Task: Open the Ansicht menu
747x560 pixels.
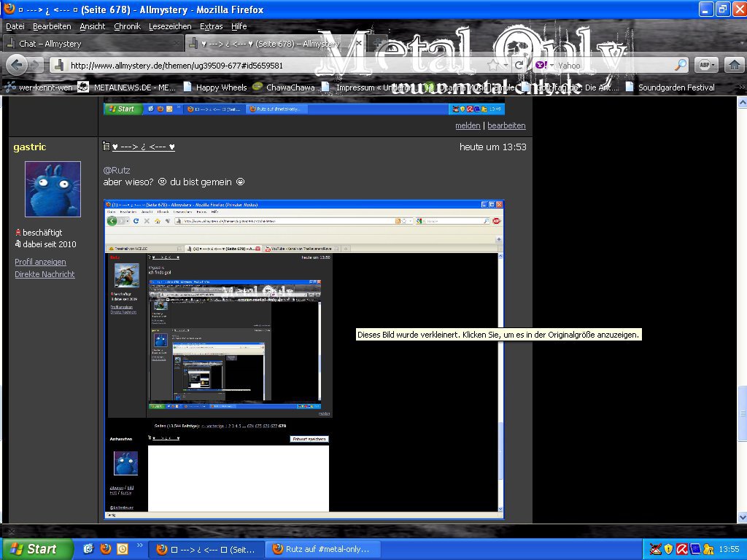Action: click(x=93, y=26)
